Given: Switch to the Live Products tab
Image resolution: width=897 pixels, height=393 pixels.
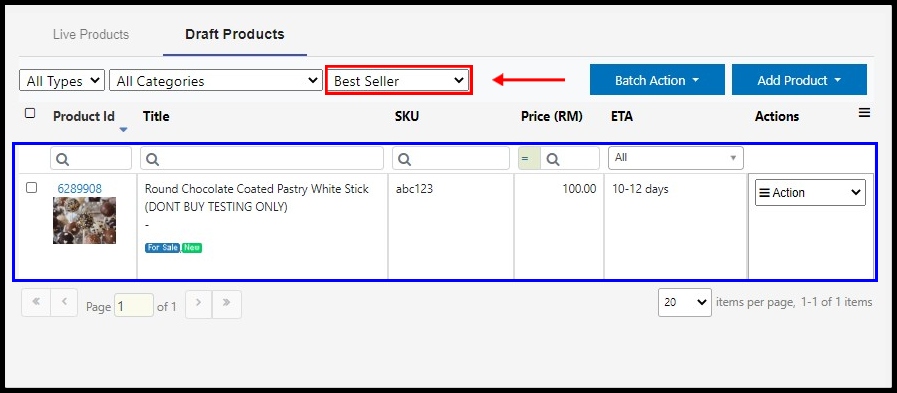Looking at the screenshot, I should click(x=91, y=34).
